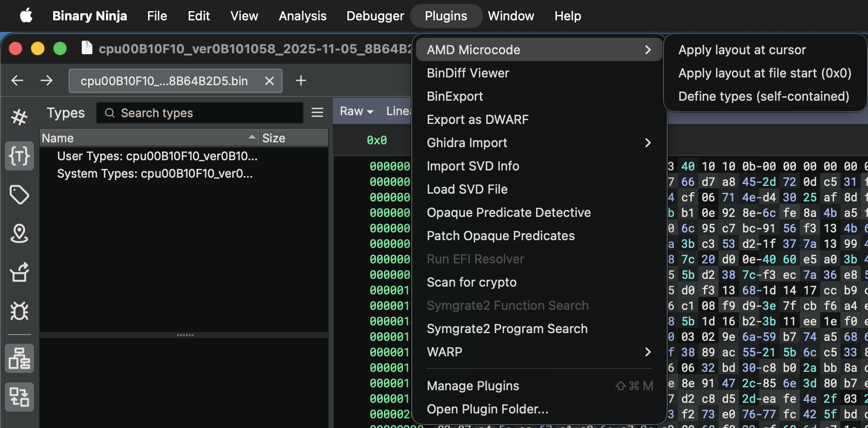Select Scan for crypto
The height and width of the screenshot is (428, 868).
coord(539,282)
